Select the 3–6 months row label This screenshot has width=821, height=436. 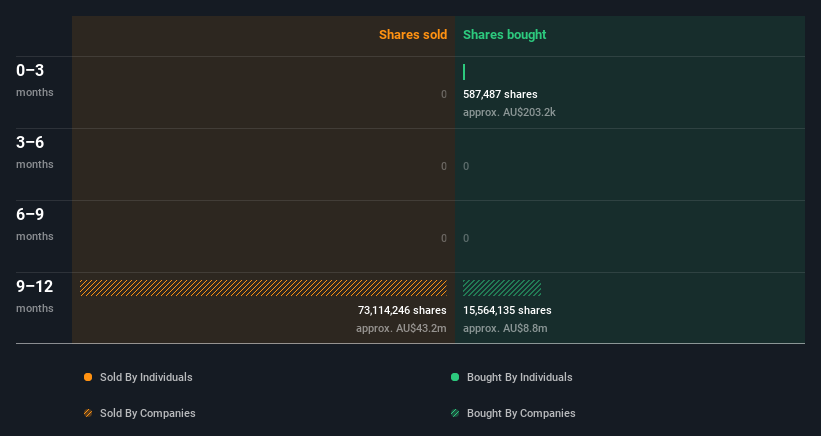(x=35, y=152)
